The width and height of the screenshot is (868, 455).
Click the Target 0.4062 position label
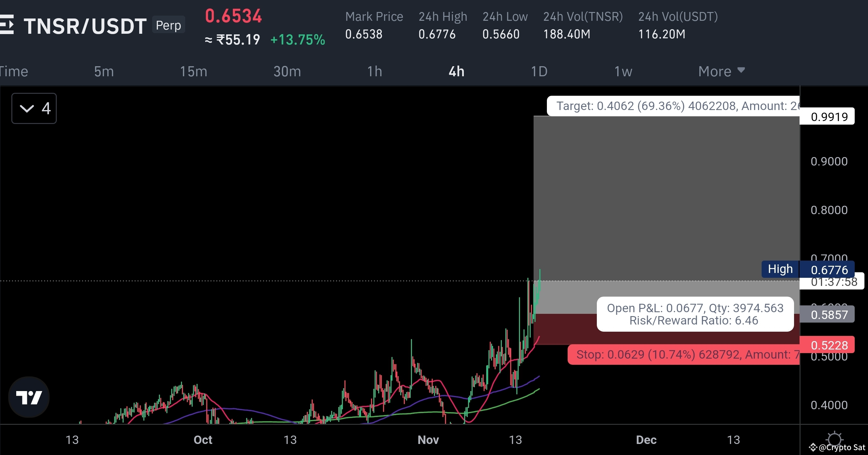[x=674, y=105]
